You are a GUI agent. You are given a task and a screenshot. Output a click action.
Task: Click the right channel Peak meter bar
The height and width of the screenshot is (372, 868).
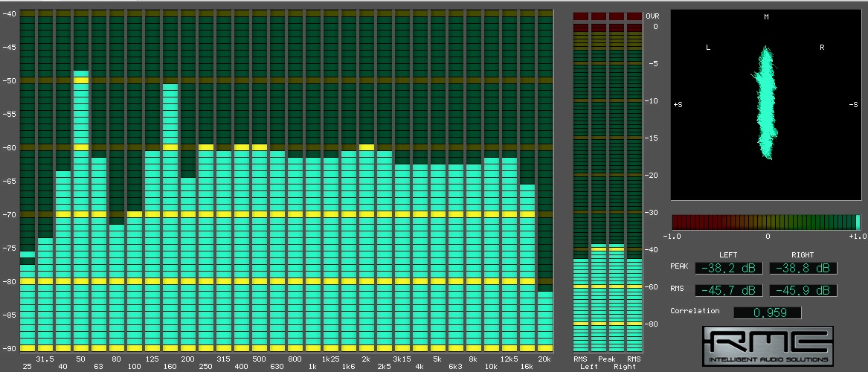click(617, 298)
